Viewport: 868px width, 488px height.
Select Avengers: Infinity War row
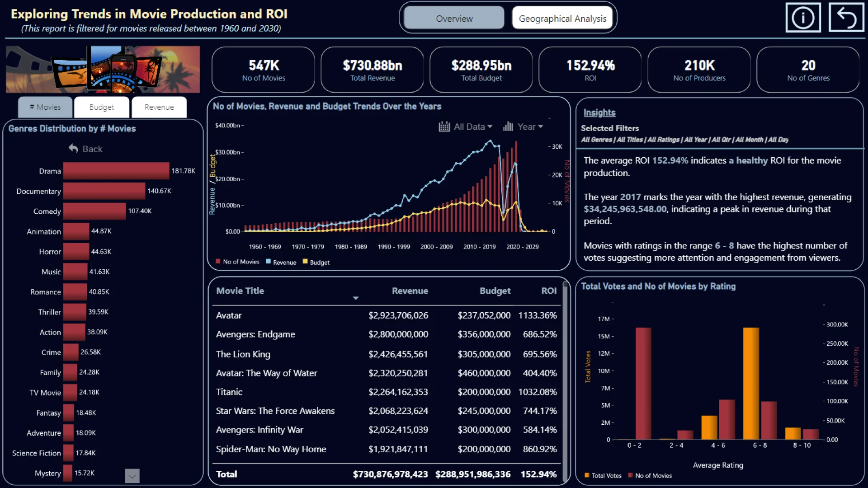point(387,430)
